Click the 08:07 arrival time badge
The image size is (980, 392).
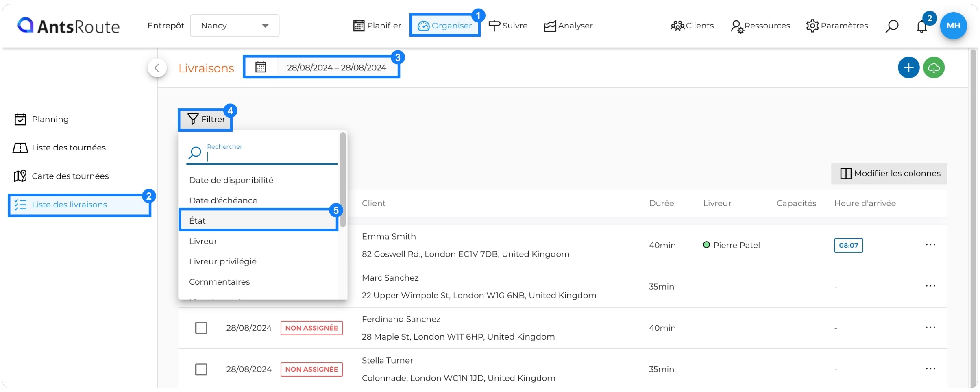(848, 245)
